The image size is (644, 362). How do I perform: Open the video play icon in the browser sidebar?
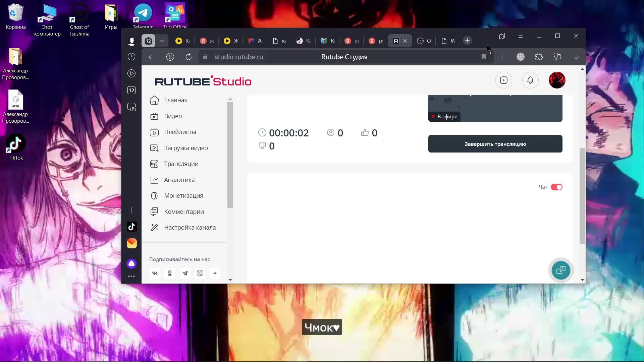[131, 73]
